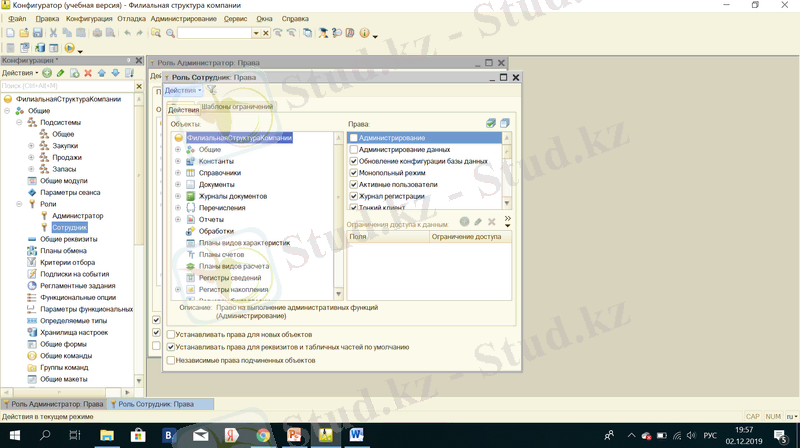Image resolution: width=800 pixels, height=448 pixels.
Task: Expand the Справочники node in objects tree
Action: click(x=178, y=173)
